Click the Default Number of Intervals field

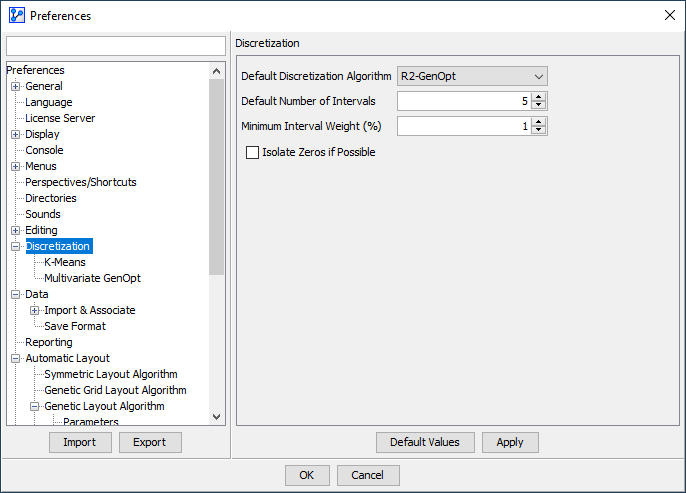(464, 101)
